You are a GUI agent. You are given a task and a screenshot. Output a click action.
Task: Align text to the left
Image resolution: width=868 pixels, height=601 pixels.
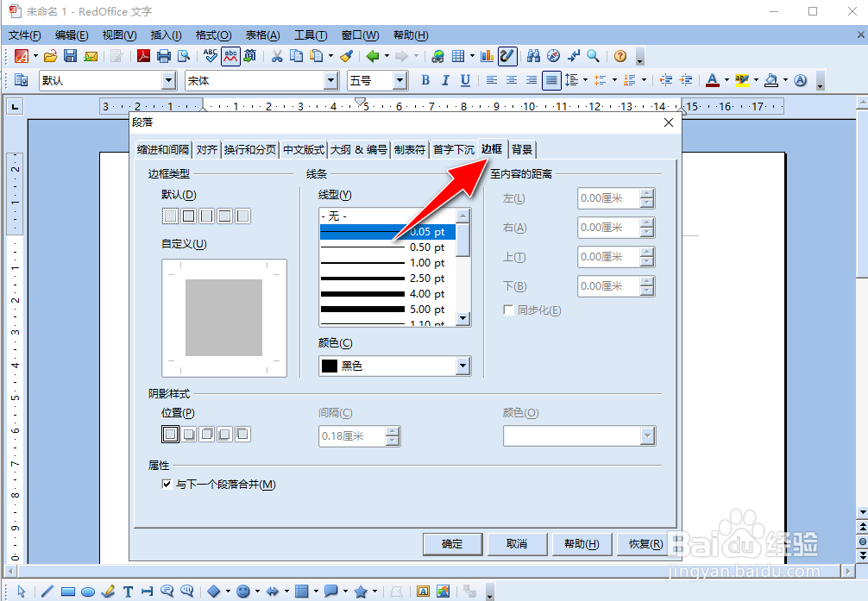[492, 80]
